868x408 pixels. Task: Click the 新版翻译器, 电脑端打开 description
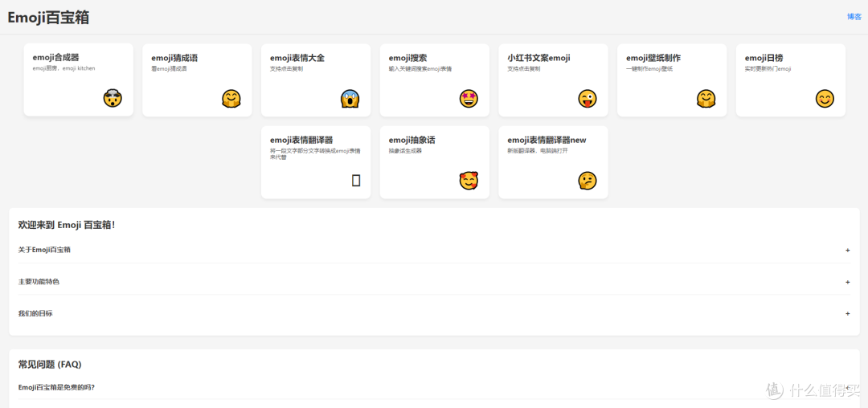click(x=538, y=151)
